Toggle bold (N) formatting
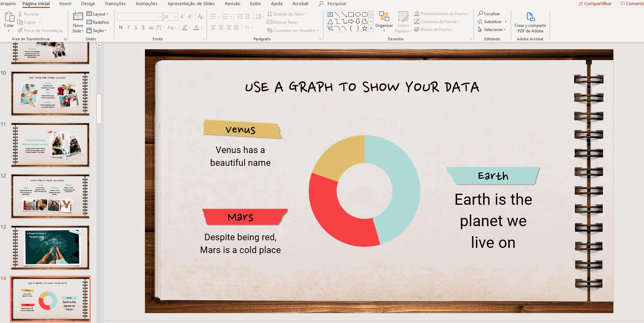The height and width of the screenshot is (323, 644). (x=121, y=28)
